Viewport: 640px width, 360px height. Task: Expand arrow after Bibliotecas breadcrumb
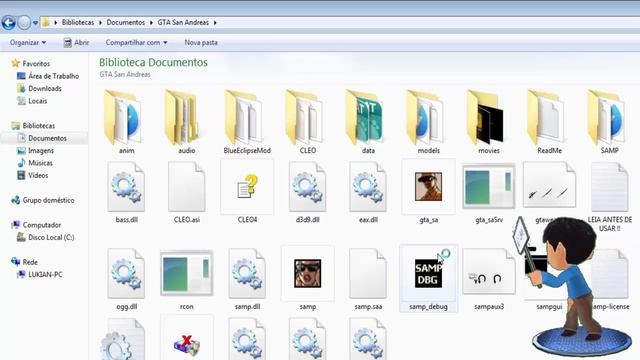pos(100,22)
